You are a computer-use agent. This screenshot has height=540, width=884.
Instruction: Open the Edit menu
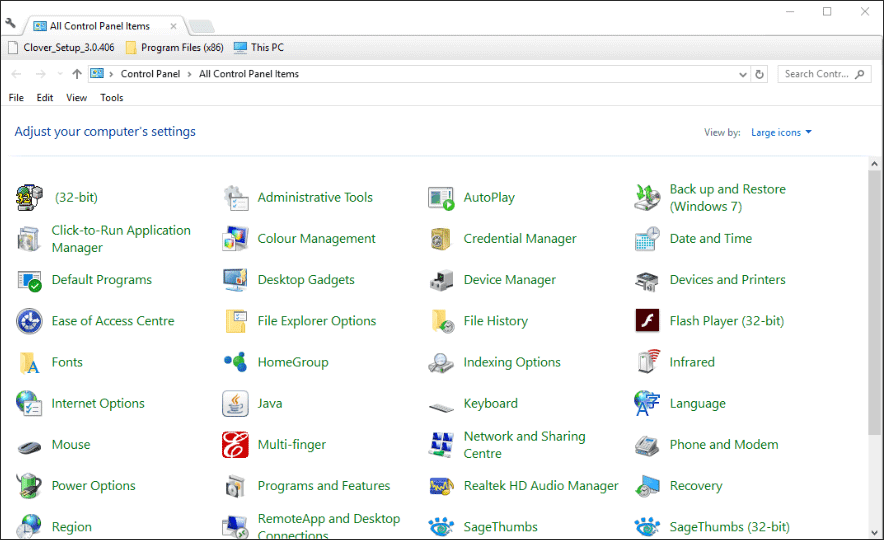click(x=45, y=98)
